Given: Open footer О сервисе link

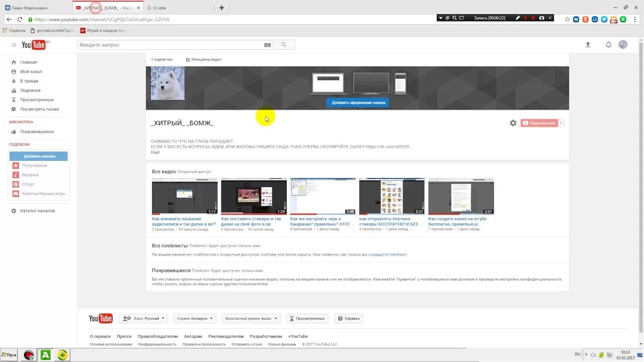Looking at the screenshot, I should click(x=100, y=336).
